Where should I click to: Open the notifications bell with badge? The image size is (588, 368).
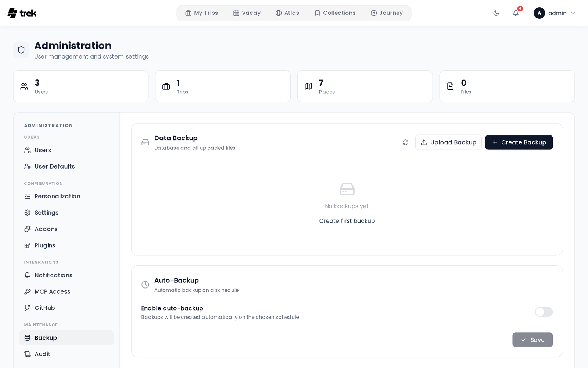pyautogui.click(x=516, y=13)
